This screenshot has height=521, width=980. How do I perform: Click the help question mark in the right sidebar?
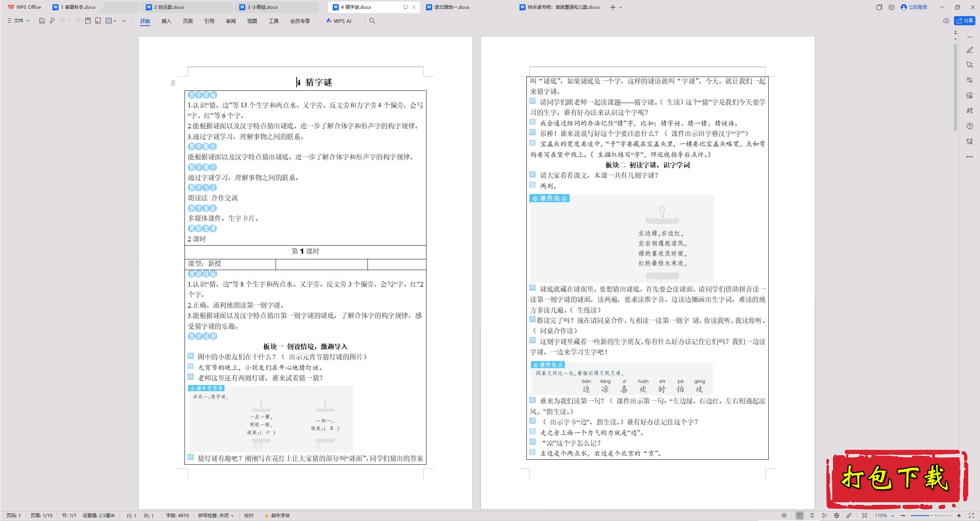pos(970,126)
